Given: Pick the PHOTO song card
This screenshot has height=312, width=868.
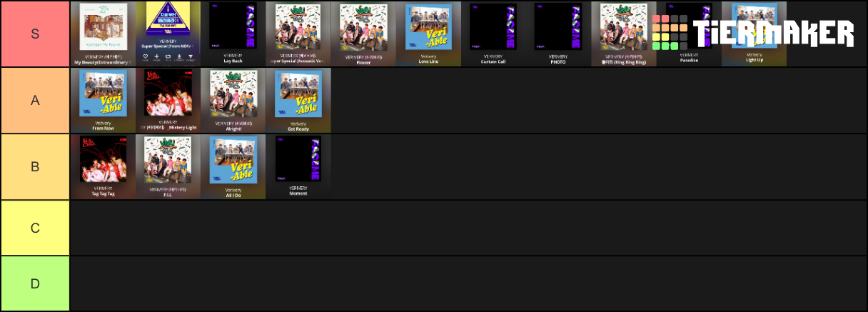Looking at the screenshot, I should 558,34.
